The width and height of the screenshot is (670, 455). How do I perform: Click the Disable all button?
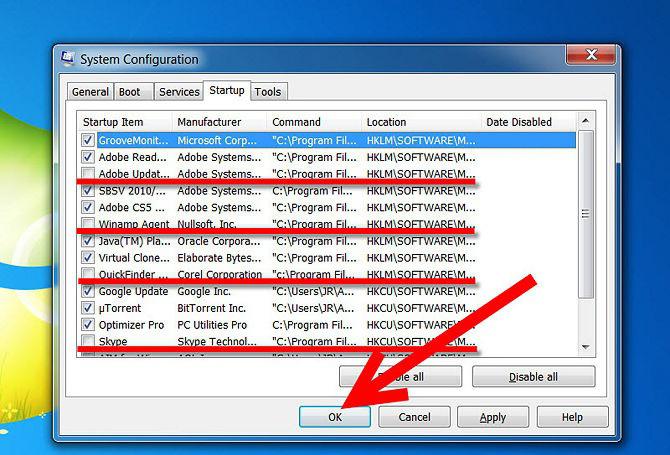click(533, 377)
